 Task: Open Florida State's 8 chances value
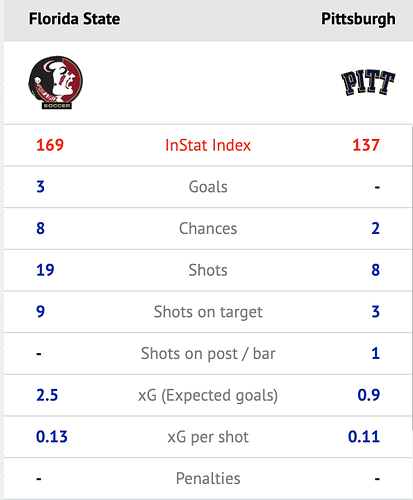point(40,229)
